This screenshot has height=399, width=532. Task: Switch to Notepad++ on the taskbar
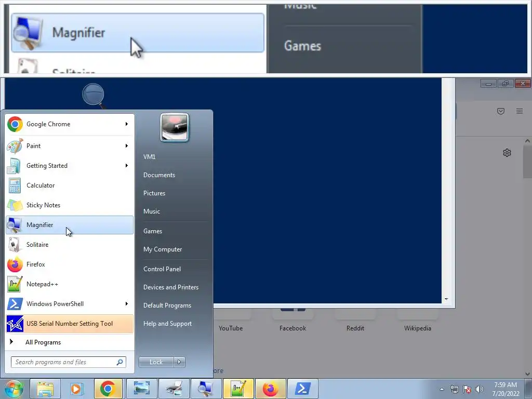(238, 389)
